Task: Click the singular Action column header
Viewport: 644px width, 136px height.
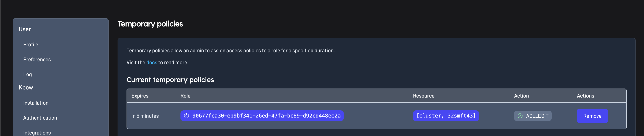Action: (x=521, y=96)
